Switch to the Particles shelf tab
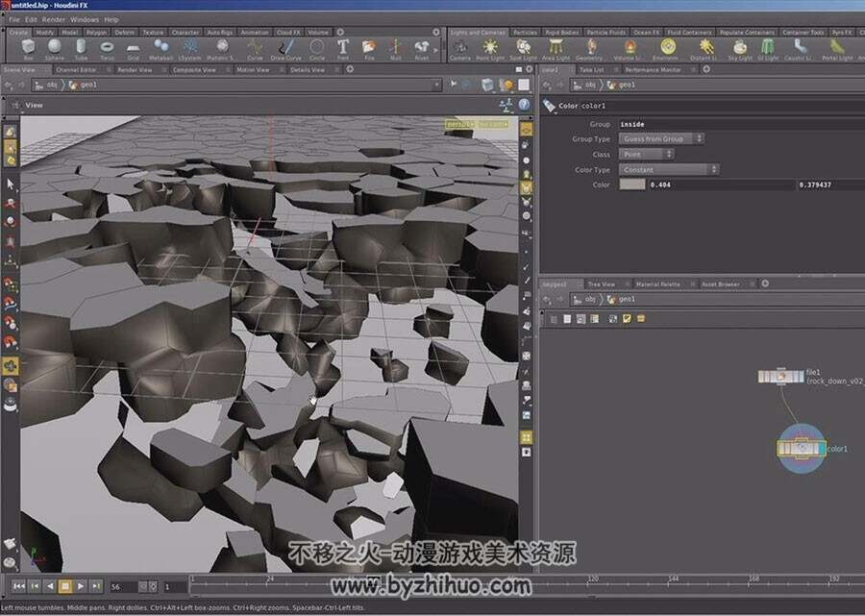865x616 pixels. pos(525,33)
